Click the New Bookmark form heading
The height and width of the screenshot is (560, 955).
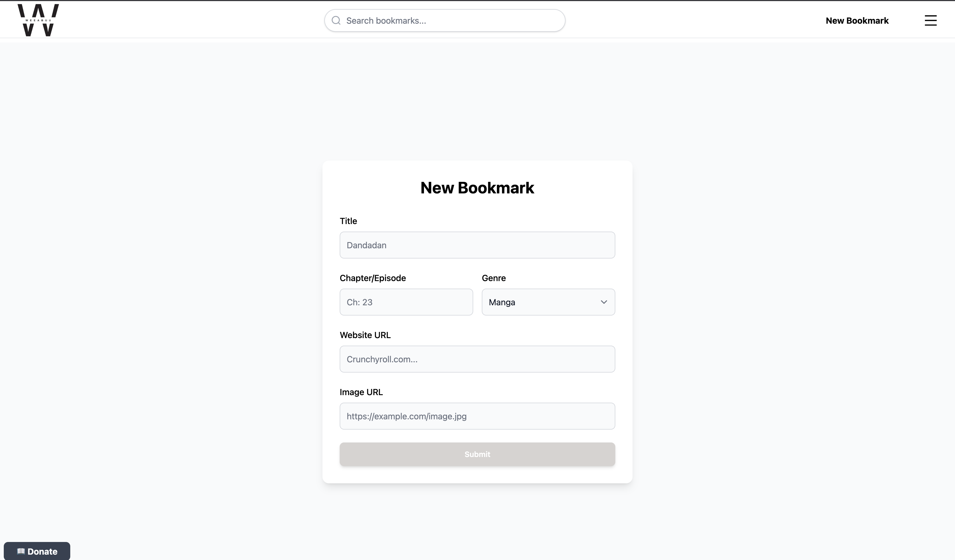tap(477, 188)
